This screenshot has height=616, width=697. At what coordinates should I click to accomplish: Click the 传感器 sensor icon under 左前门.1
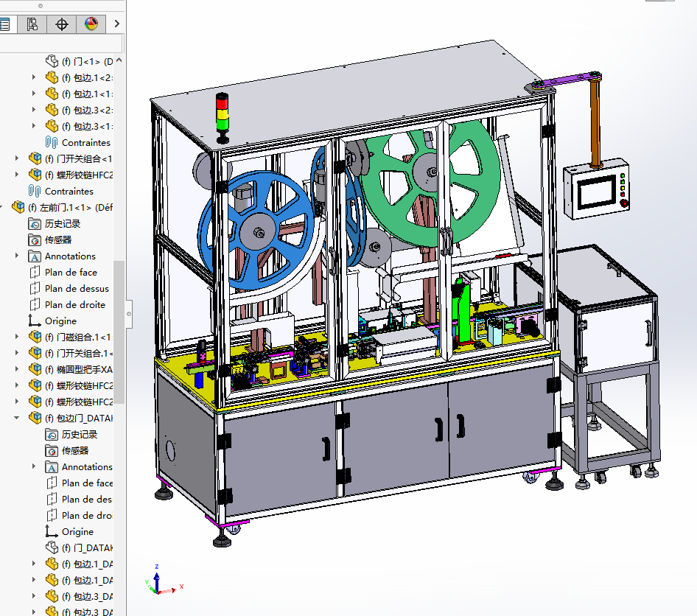click(35, 239)
